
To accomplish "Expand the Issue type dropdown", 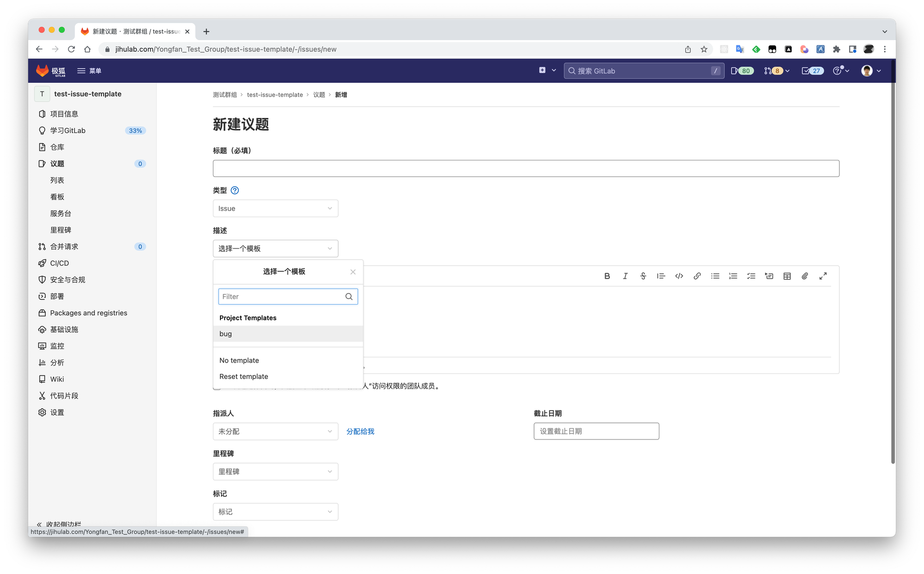I will click(x=275, y=208).
